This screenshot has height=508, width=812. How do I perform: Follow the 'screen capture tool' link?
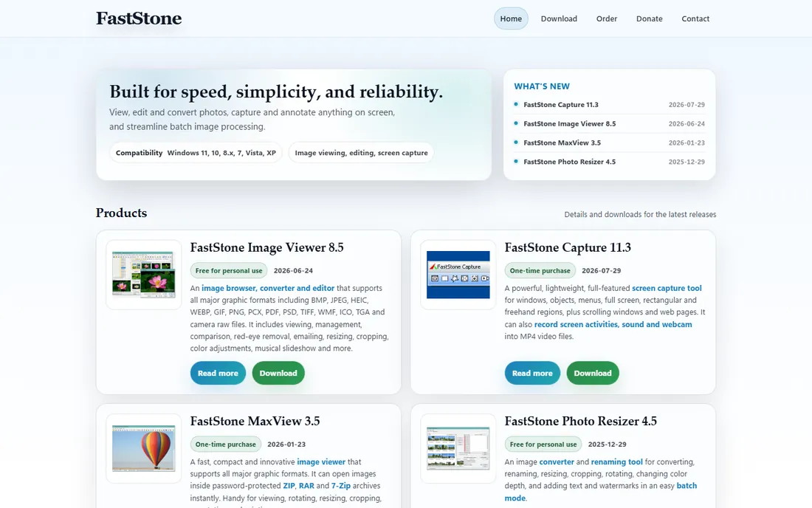pyautogui.click(x=667, y=288)
